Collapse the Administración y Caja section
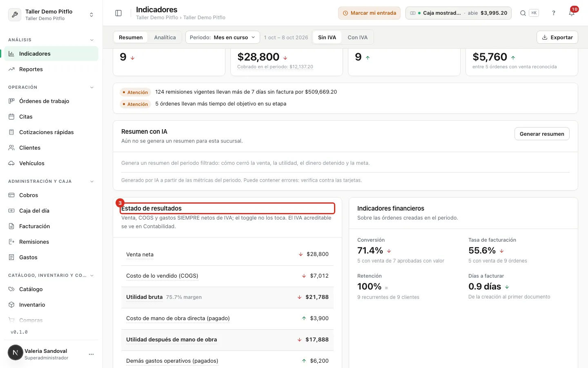This screenshot has height=368, width=588. pyautogui.click(x=92, y=182)
